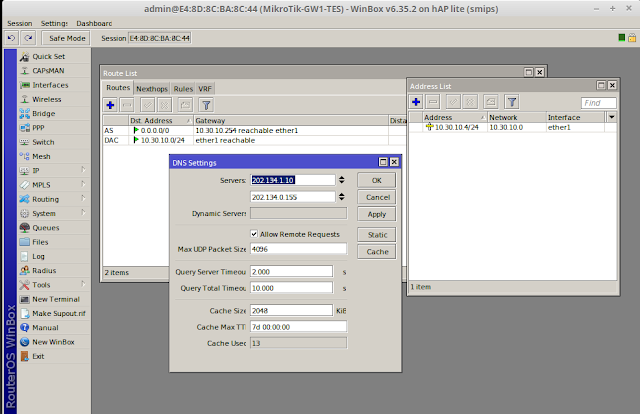This screenshot has height=414, width=640.
Task: Expand the Tools submenu in the sidebar
Action: click(83, 284)
